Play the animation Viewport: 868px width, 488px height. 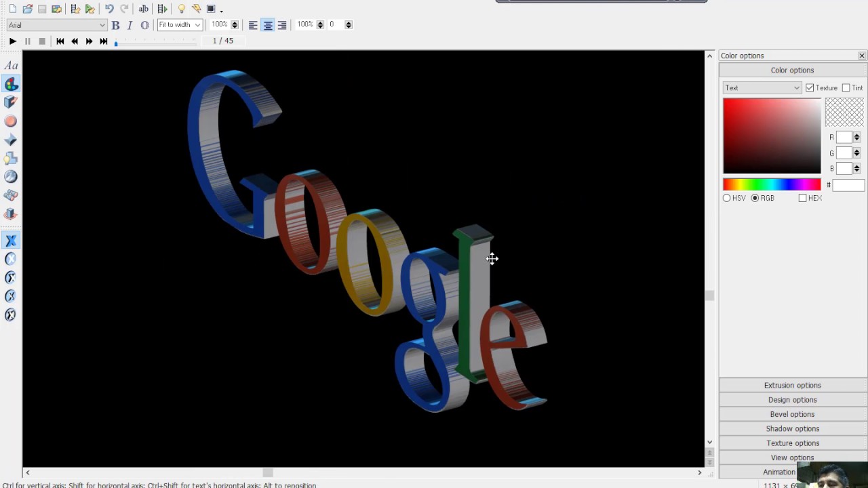click(12, 41)
